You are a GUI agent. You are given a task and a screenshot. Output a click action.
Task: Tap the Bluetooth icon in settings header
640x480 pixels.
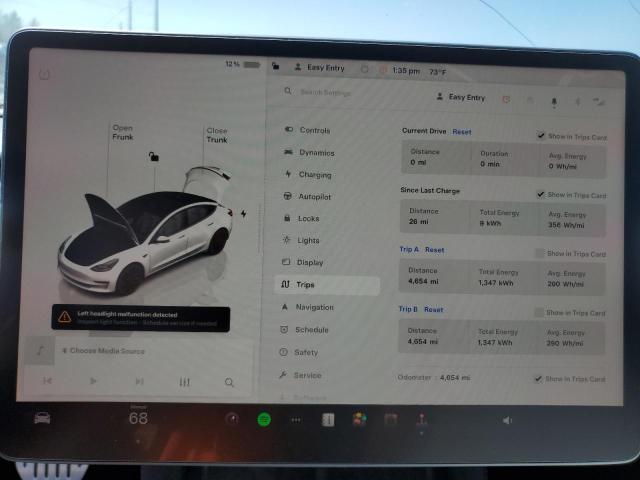[578, 101]
